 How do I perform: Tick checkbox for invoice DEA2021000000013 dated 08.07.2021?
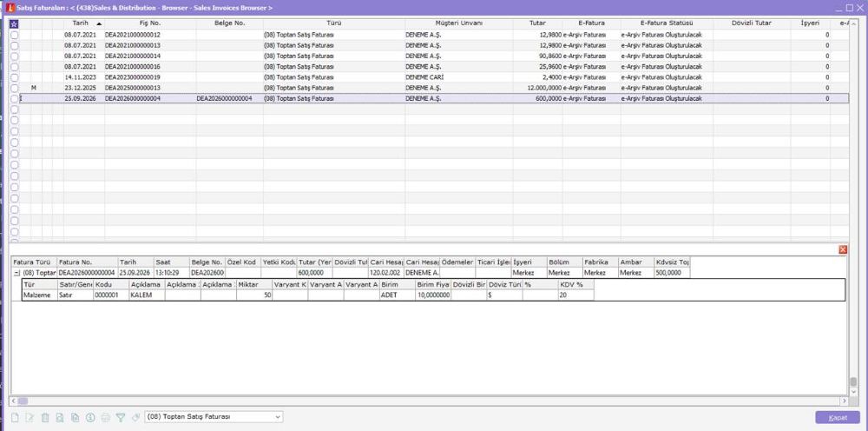pyautogui.click(x=15, y=45)
